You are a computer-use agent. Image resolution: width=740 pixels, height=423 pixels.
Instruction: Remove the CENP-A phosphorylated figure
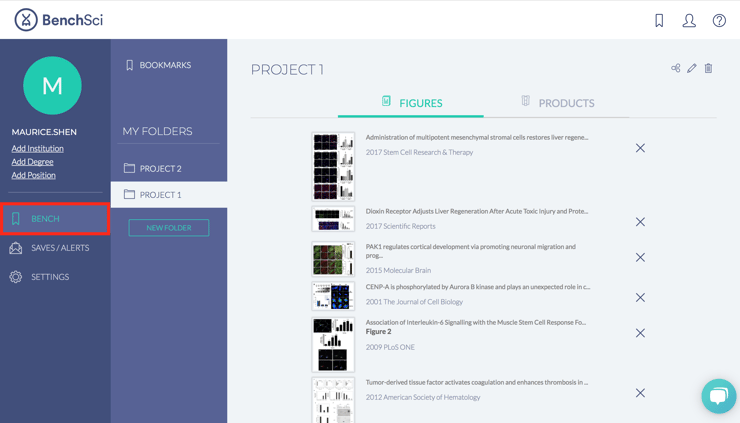pyautogui.click(x=640, y=297)
